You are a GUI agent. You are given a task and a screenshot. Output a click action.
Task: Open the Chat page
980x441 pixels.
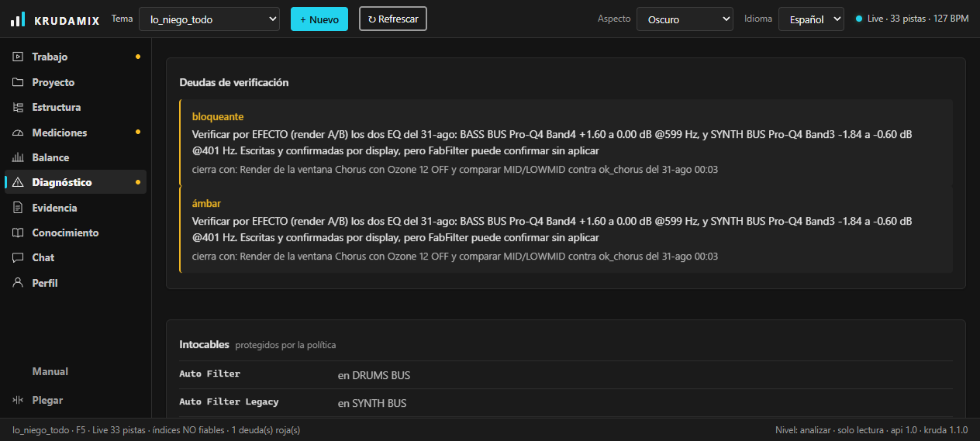[75, 257]
